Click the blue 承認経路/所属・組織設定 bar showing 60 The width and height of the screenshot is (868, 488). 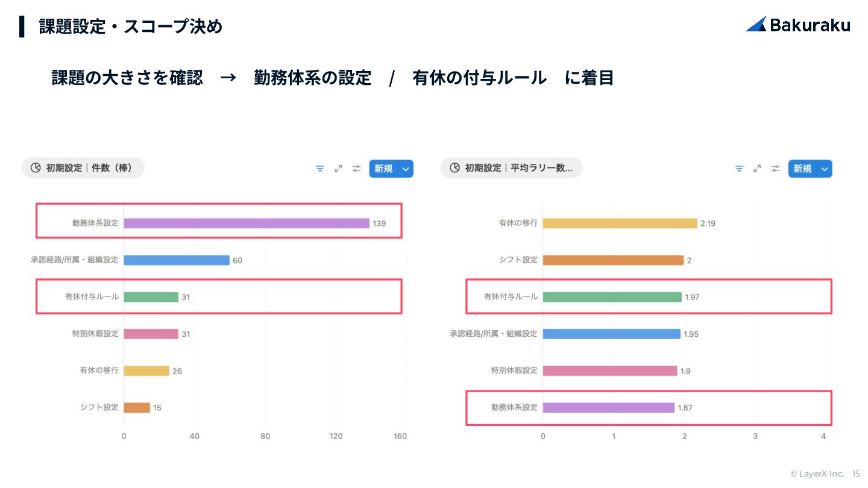(177, 260)
